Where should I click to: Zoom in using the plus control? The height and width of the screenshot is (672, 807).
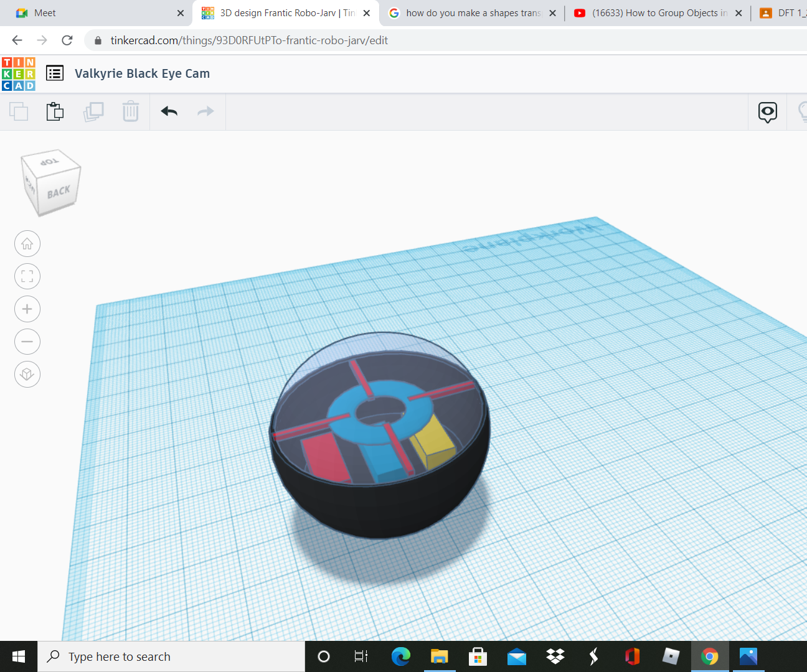[x=27, y=309]
